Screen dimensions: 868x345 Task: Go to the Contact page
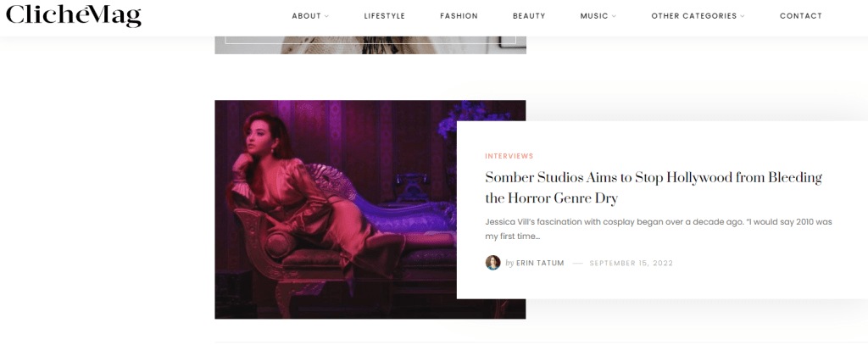(x=801, y=16)
